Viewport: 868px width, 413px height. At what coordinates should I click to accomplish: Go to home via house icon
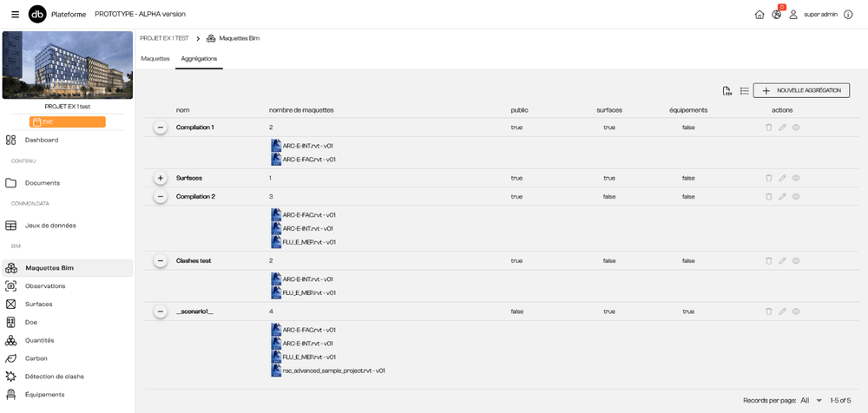pos(759,15)
